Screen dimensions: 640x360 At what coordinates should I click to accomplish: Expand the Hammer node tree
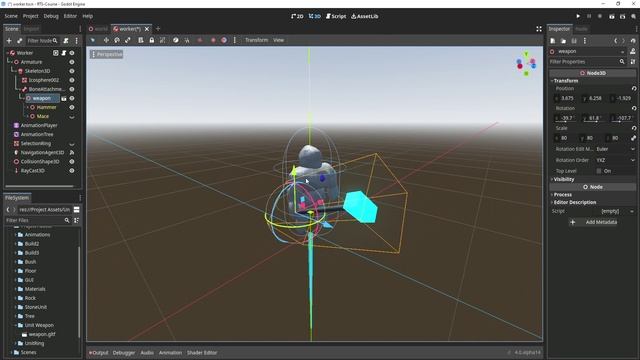tap(27, 107)
